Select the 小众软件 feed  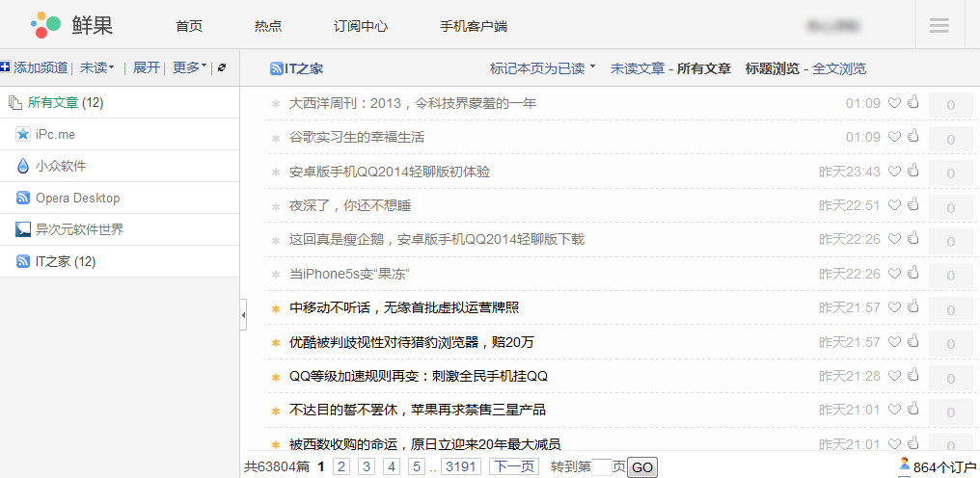click(61, 166)
